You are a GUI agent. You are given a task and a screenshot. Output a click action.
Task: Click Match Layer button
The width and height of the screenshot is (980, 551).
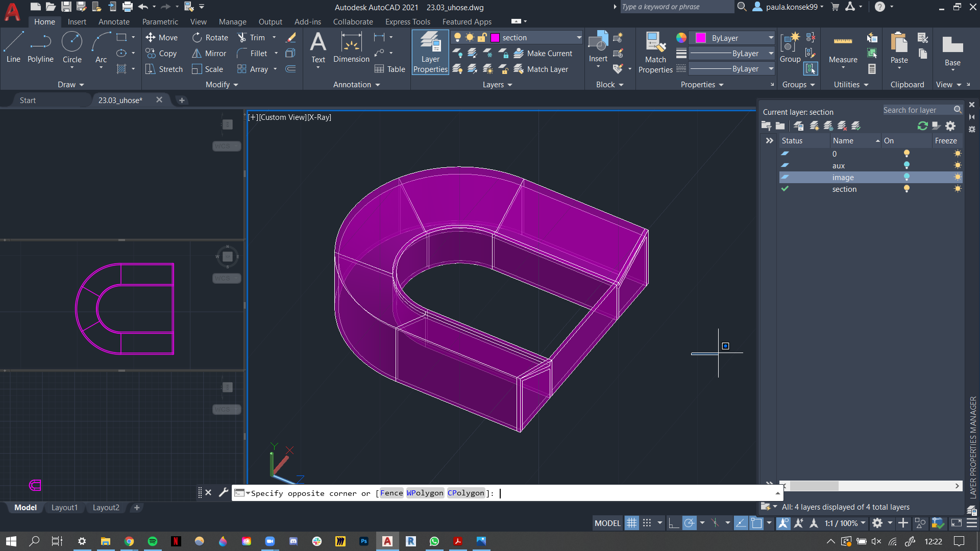(x=541, y=69)
